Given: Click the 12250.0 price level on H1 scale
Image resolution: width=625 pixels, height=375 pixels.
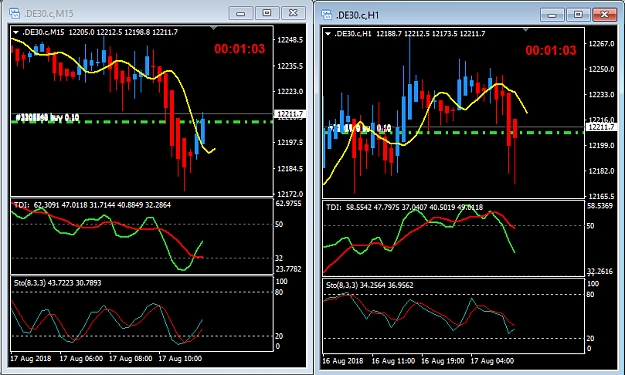Looking at the screenshot, I should [x=601, y=69].
